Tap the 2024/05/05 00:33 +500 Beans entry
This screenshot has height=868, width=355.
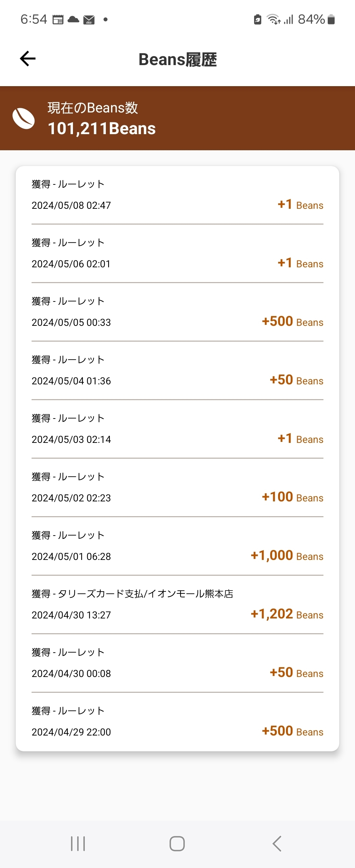point(177,312)
